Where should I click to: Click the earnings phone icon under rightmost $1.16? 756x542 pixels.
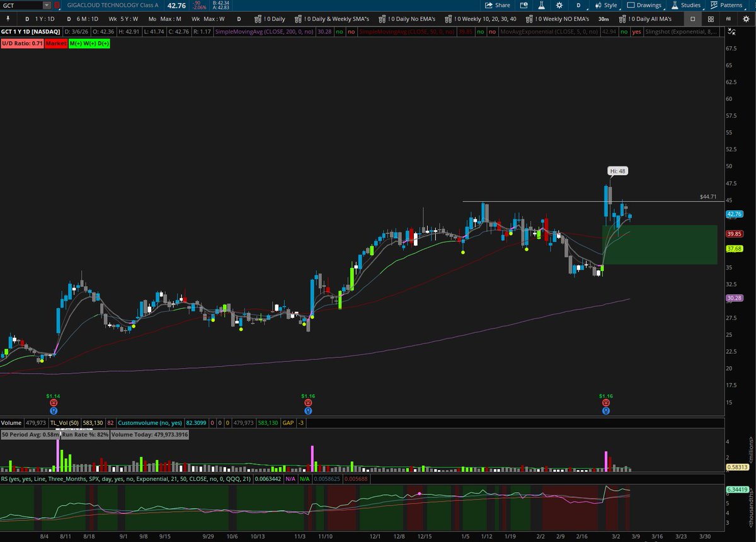[605, 402]
